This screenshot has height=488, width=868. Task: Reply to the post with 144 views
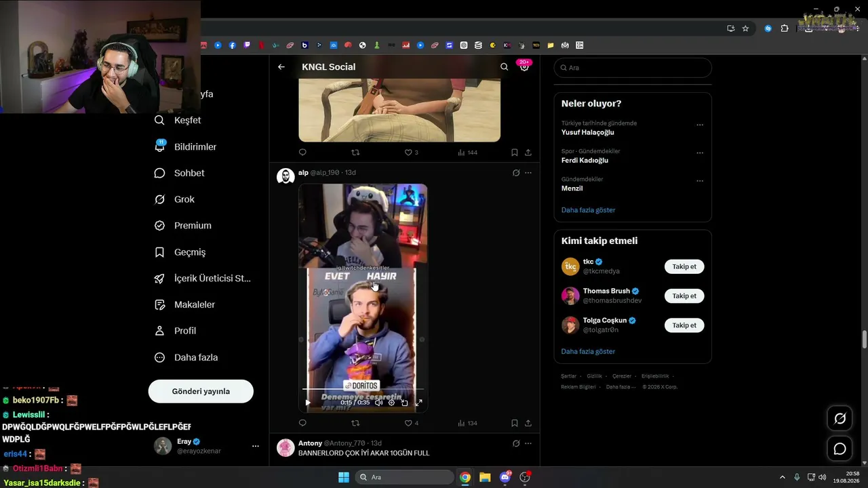[x=302, y=152]
